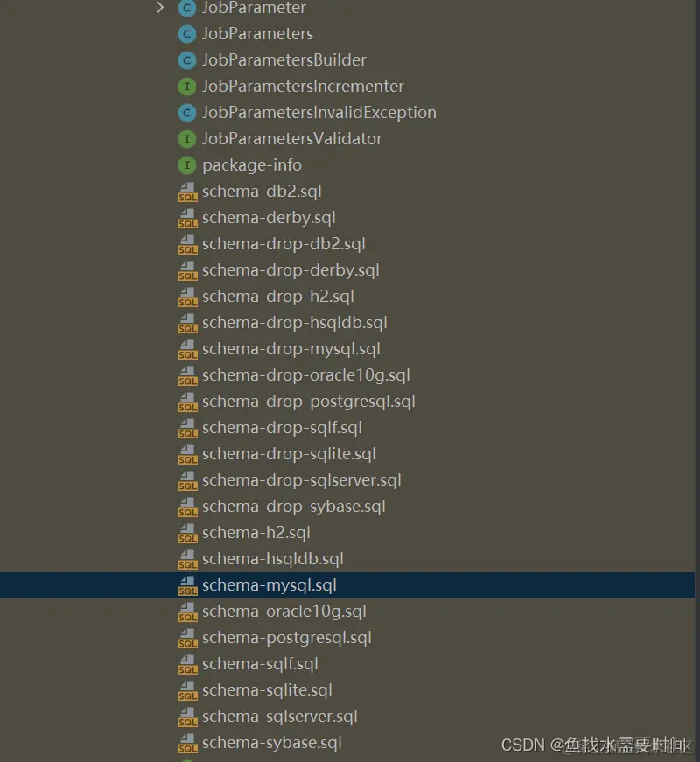Viewport: 700px width, 762px height.
Task: Click the JobParametersInvalidException class icon
Action: tap(187, 113)
